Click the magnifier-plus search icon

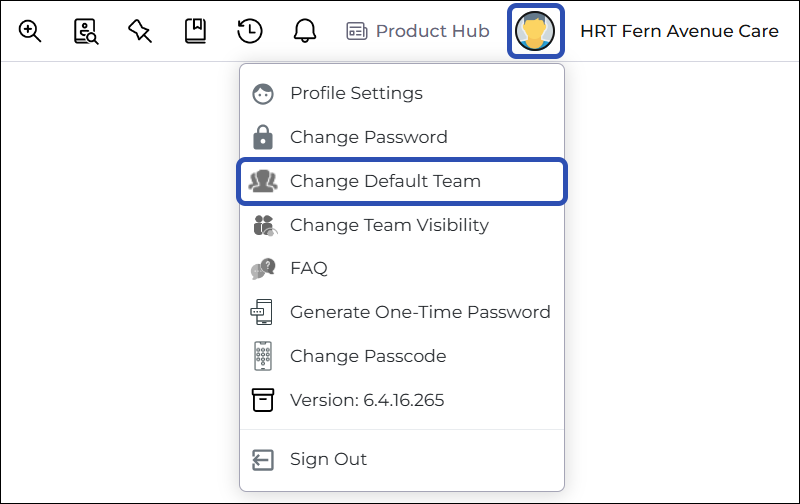pyautogui.click(x=30, y=31)
